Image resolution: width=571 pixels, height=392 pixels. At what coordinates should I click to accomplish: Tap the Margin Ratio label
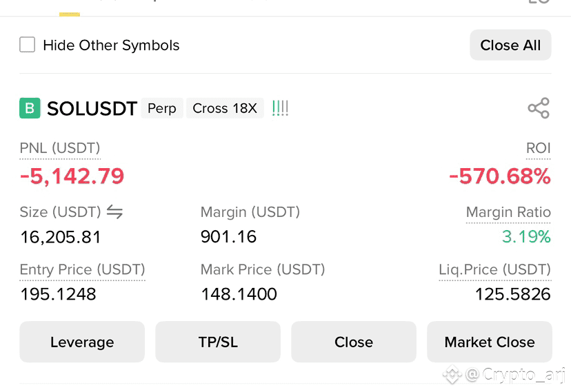click(508, 212)
